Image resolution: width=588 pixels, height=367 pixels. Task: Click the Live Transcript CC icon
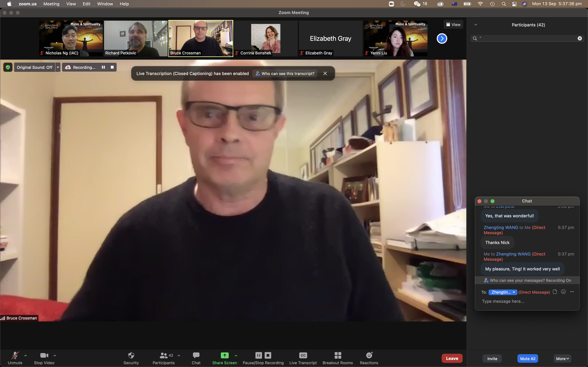tap(303, 355)
